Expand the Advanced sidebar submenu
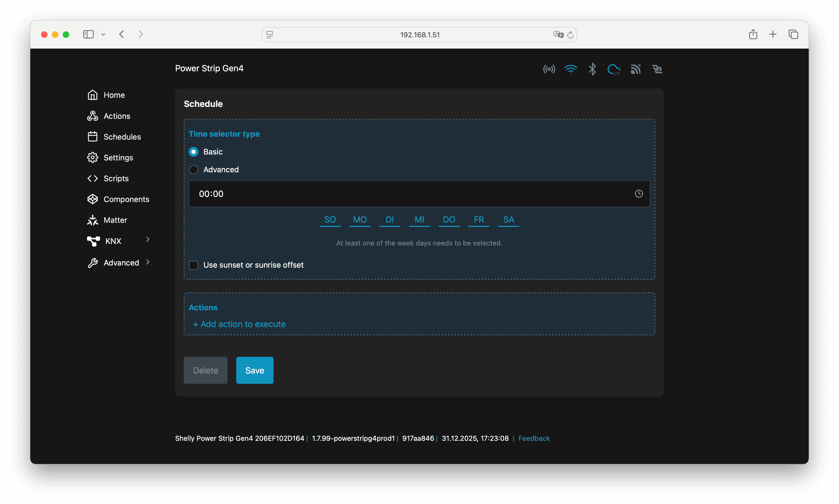Screen dimensions: 839x504 point(148,262)
